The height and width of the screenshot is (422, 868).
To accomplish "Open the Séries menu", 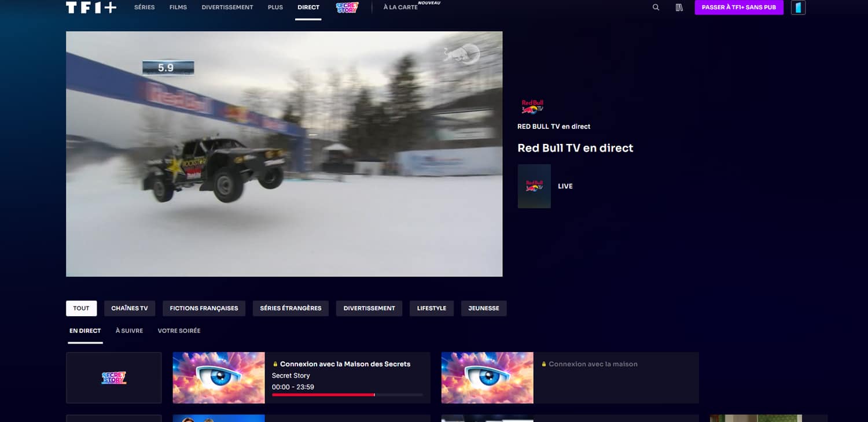I will (144, 8).
